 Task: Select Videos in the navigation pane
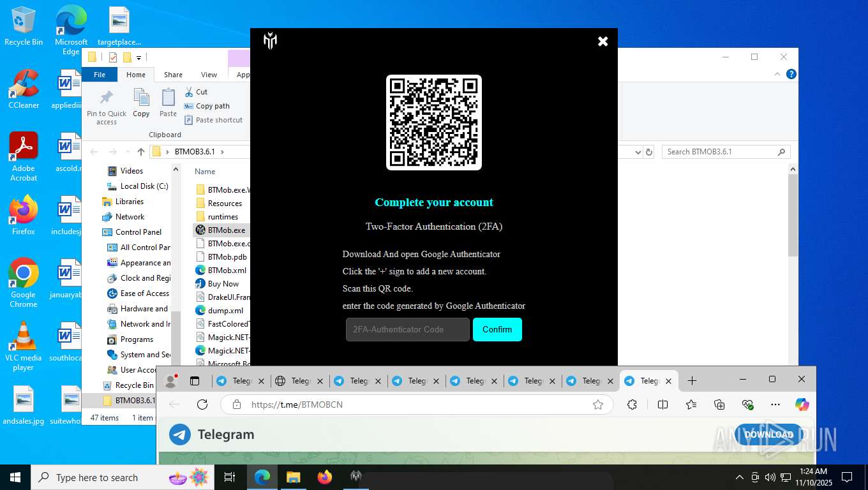(131, 171)
